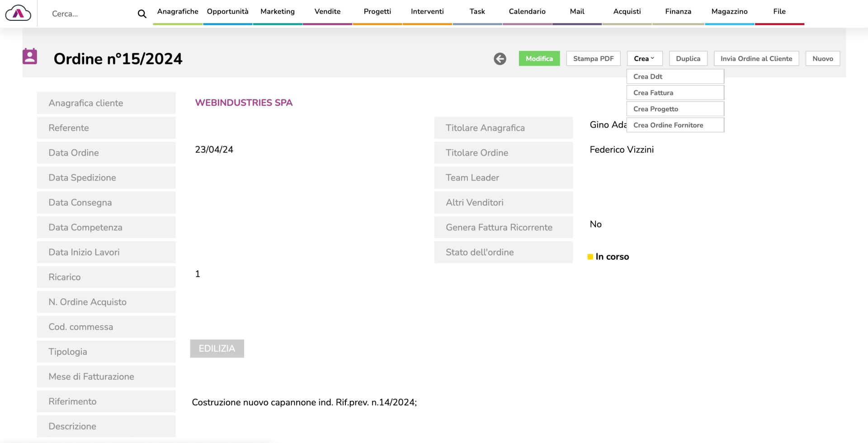
Task: Type in the Cerca search field
Action: coord(90,14)
